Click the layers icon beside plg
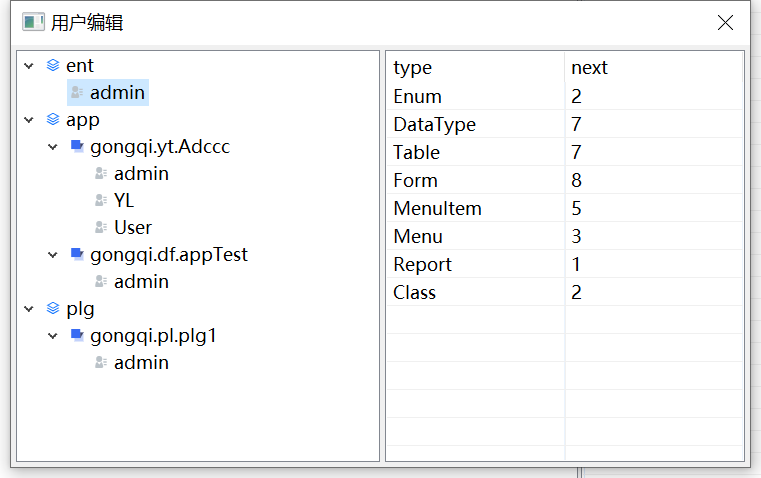 click(x=53, y=309)
